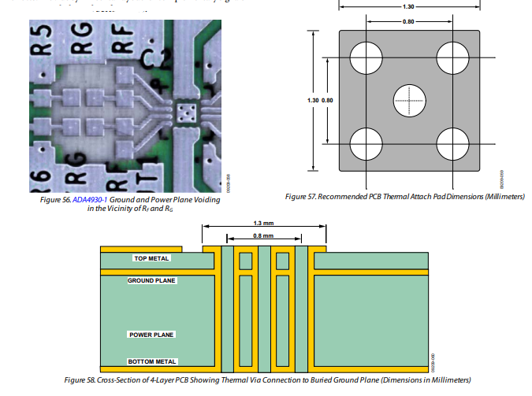Open the ADA4930-1 hyperlink in Figure 56 caption

90,200
